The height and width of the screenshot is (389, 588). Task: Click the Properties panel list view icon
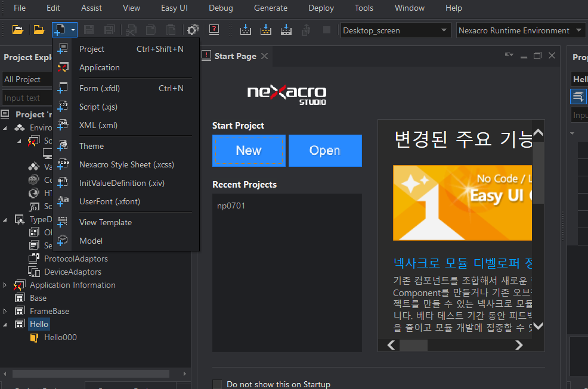[578, 97]
